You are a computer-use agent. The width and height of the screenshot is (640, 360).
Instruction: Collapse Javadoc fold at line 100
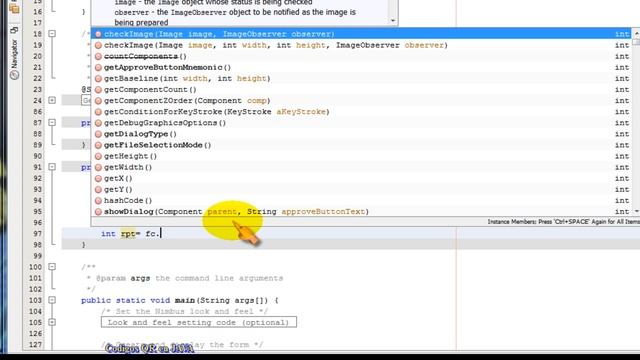[52, 267]
